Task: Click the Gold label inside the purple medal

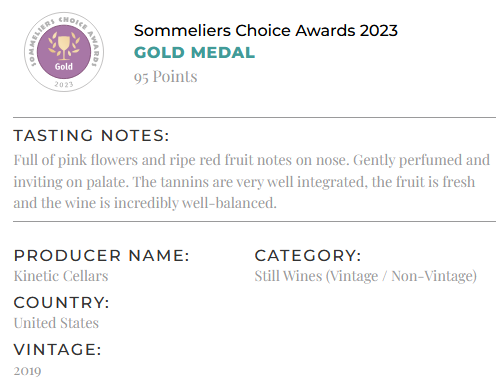Action: [64, 66]
